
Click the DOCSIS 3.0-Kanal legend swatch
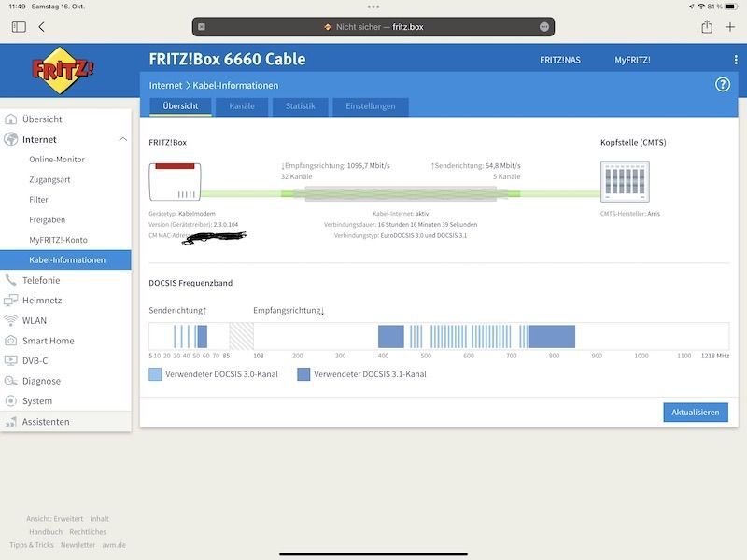pyautogui.click(x=155, y=374)
